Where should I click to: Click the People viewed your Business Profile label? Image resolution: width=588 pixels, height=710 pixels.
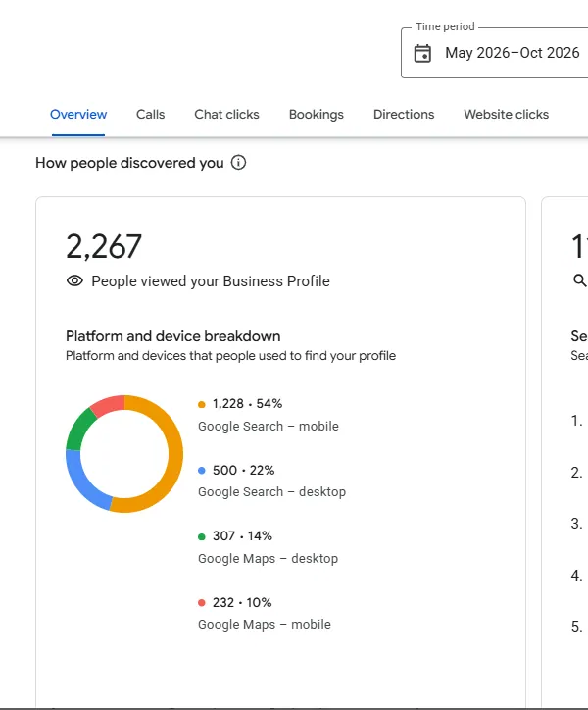(211, 281)
